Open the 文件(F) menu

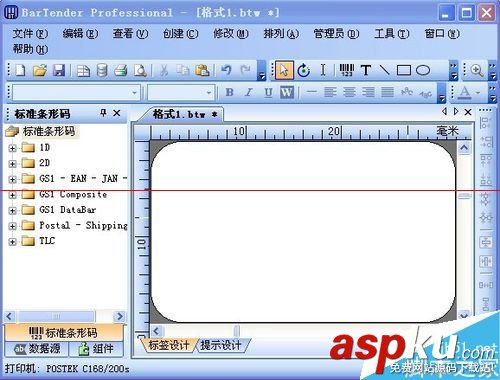click(x=30, y=33)
